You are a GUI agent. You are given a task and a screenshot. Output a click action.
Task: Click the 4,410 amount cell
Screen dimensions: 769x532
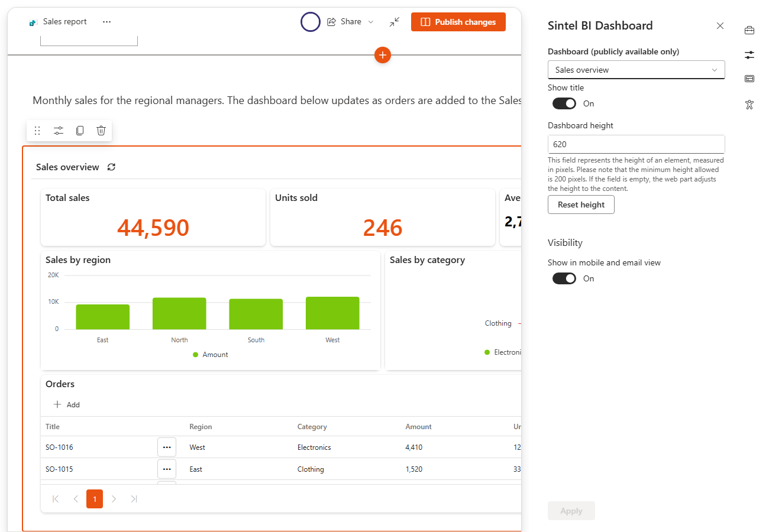coord(414,447)
